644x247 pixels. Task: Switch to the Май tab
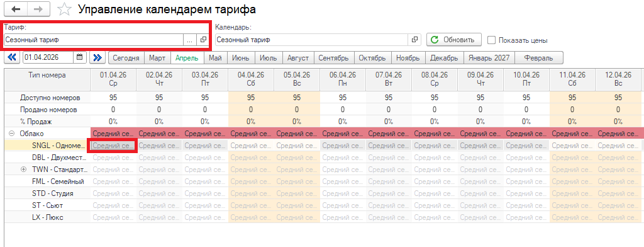pyautogui.click(x=215, y=58)
